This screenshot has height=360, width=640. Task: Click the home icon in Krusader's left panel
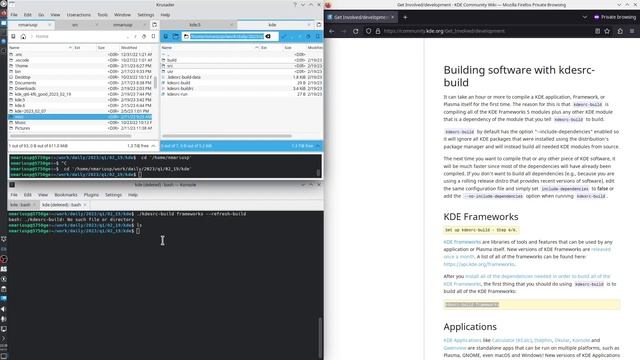click(x=23, y=36)
